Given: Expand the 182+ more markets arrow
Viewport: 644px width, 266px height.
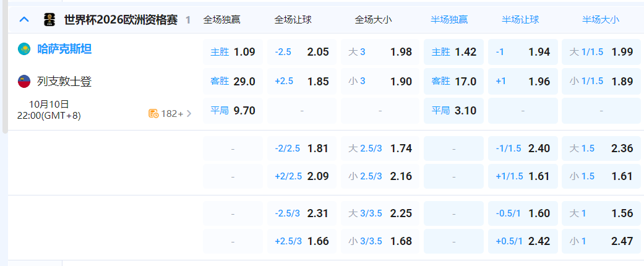Looking at the screenshot, I should 189,113.
